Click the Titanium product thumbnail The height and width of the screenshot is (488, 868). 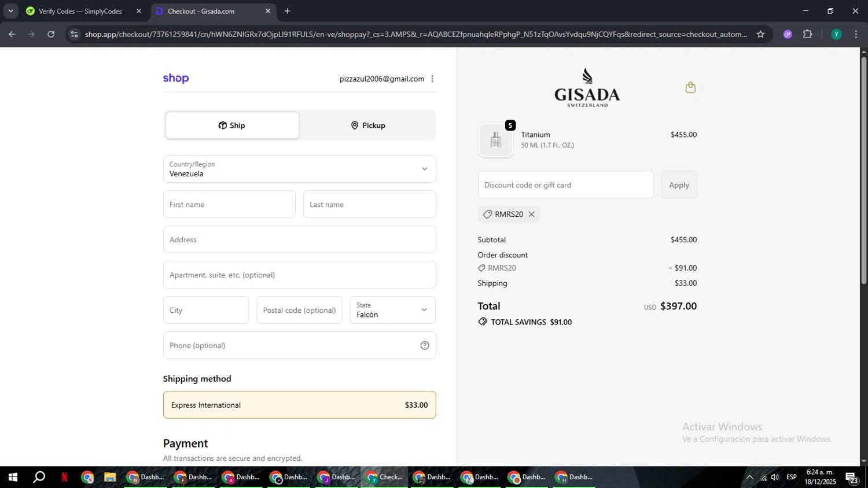[x=495, y=140]
